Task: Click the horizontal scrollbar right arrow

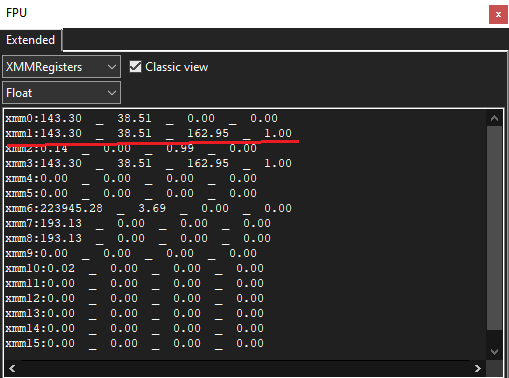Action: tap(477, 368)
